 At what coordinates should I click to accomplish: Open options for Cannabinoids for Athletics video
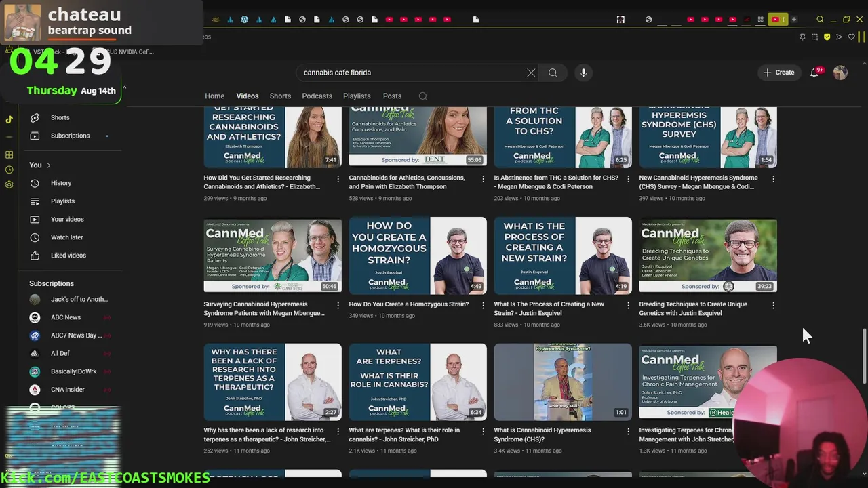[483, 179]
